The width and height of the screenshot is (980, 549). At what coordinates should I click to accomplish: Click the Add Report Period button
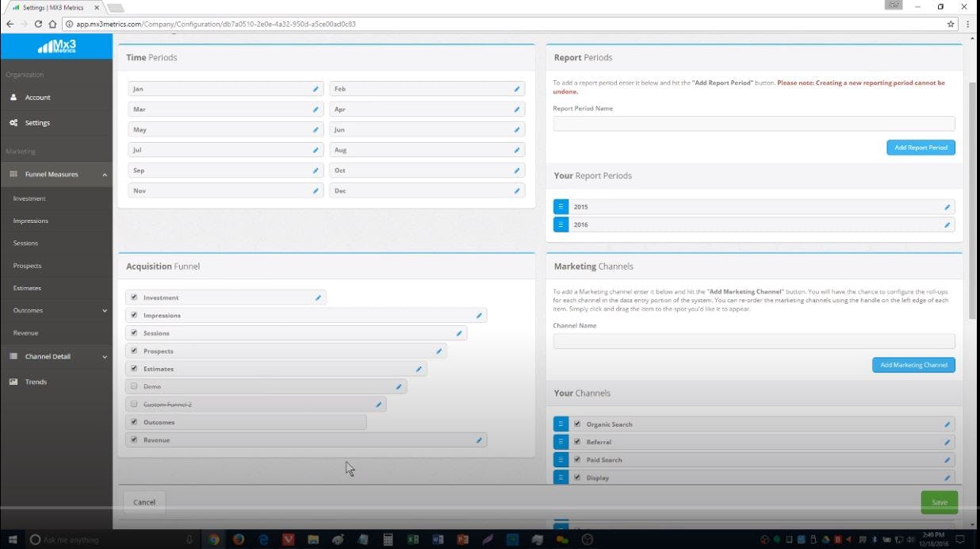[921, 147]
